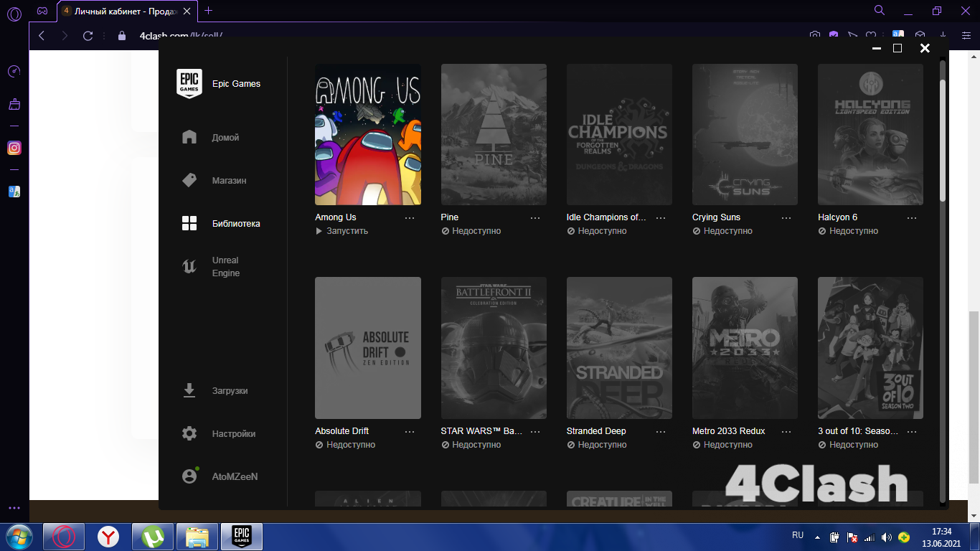
Task: Switch to Личный кабинет browser tab
Action: (x=127, y=11)
